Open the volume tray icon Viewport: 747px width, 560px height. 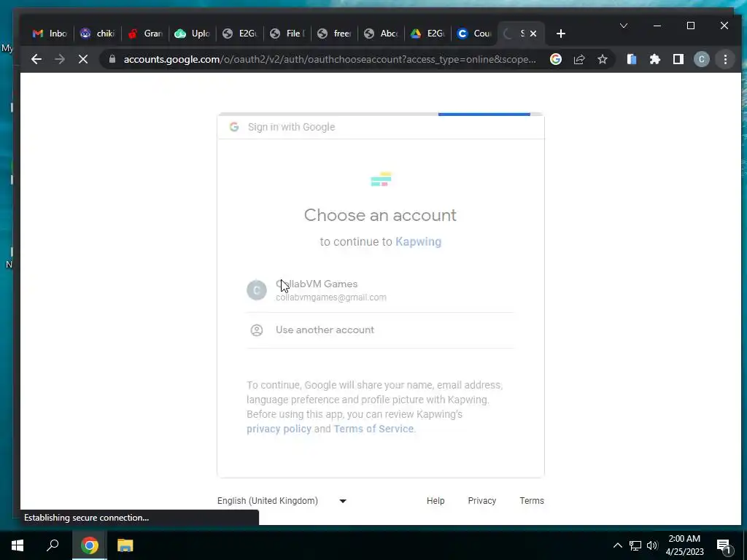tap(652, 545)
